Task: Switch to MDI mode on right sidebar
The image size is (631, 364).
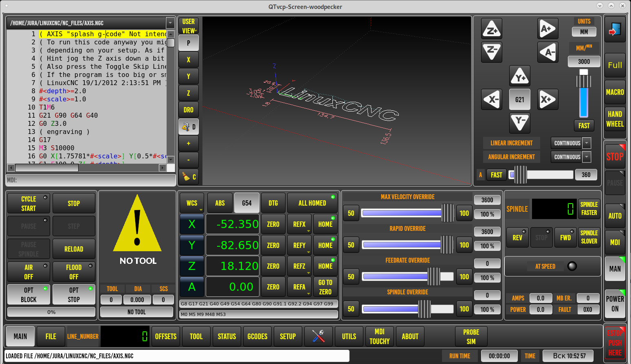Action: click(615, 242)
